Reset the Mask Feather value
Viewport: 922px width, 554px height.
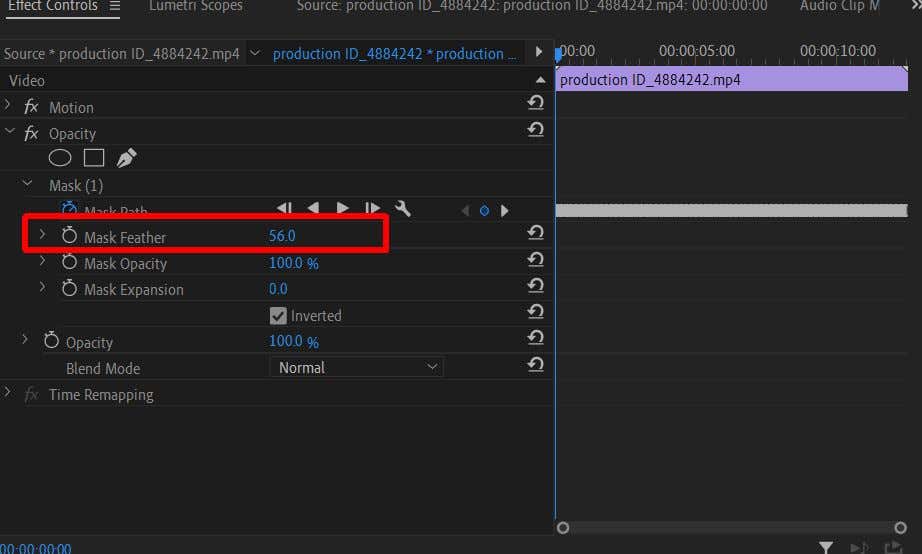[535, 233]
